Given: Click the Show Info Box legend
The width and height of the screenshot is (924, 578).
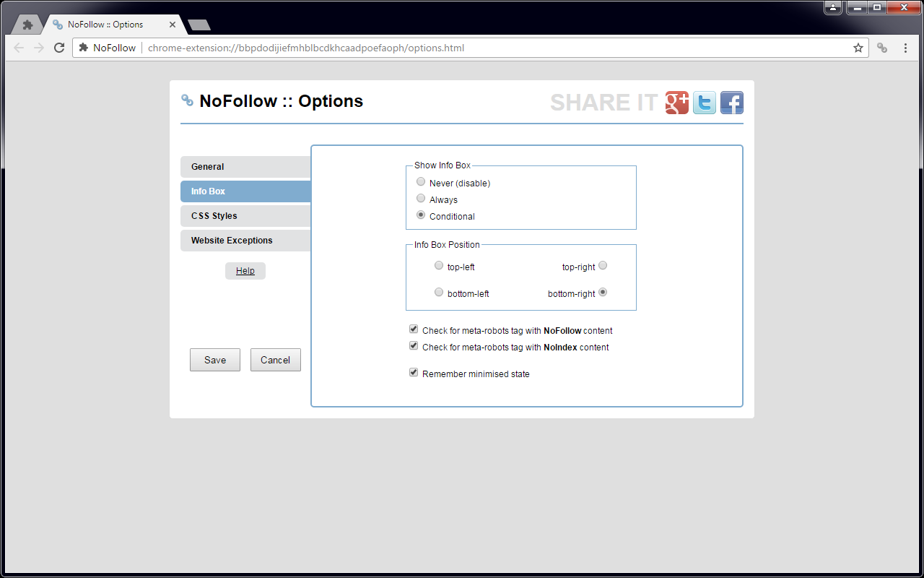Looking at the screenshot, I should click(x=443, y=165).
